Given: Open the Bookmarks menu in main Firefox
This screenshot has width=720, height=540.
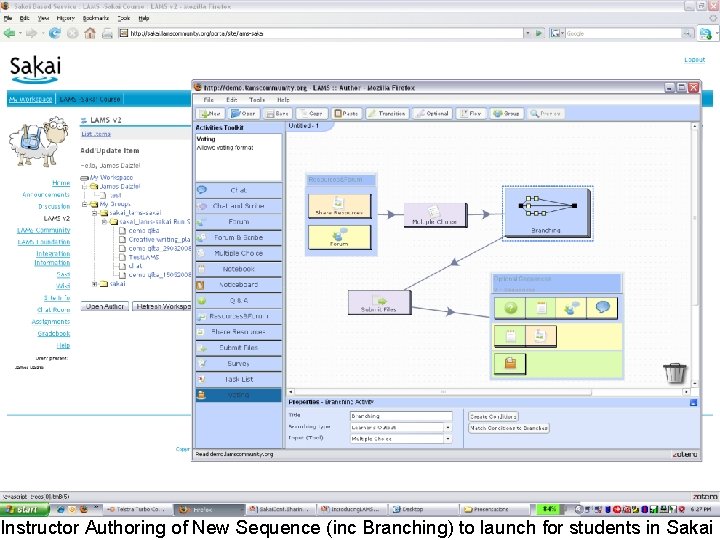Looking at the screenshot, I should pos(96,18).
